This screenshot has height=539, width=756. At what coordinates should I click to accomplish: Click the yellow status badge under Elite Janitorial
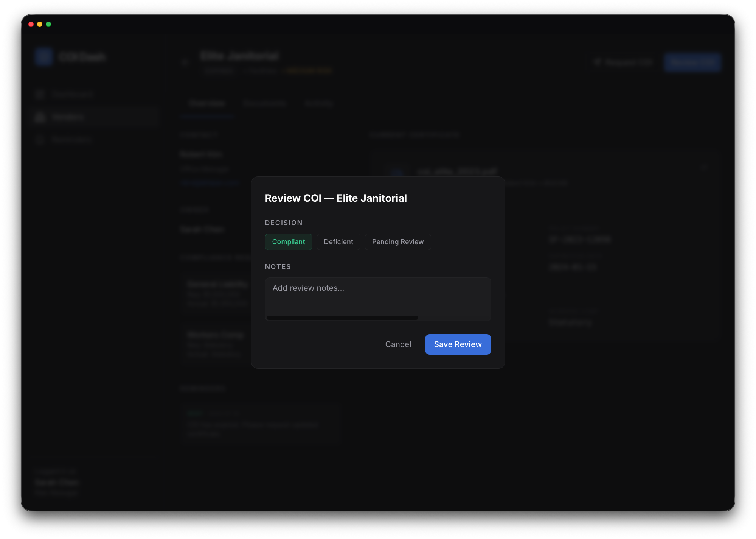(x=307, y=70)
